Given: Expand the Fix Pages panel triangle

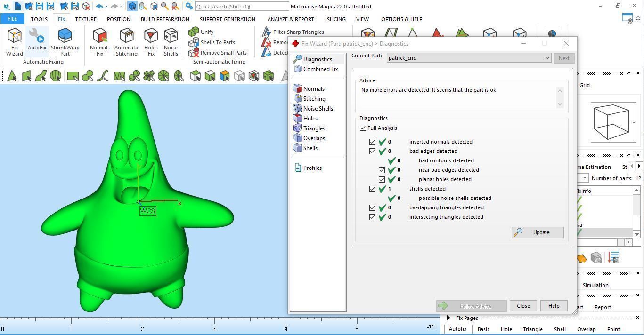Looking at the screenshot, I should [x=448, y=318].
